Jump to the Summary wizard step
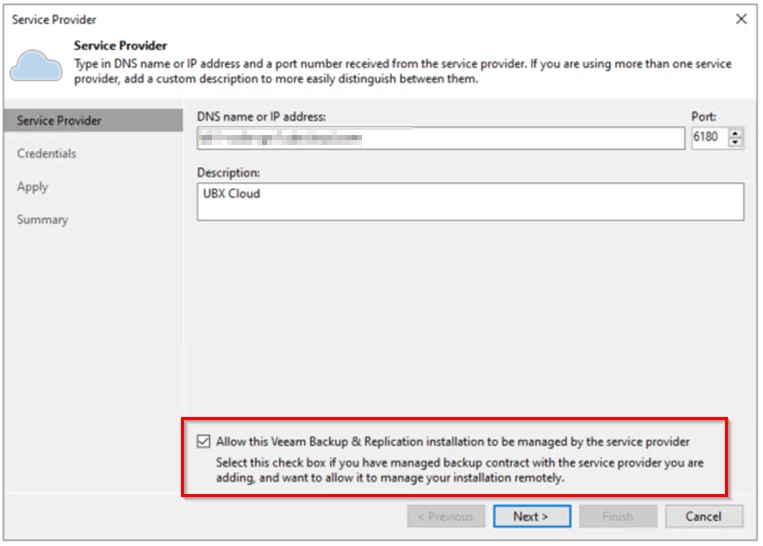This screenshot has width=763, height=546. (x=42, y=220)
